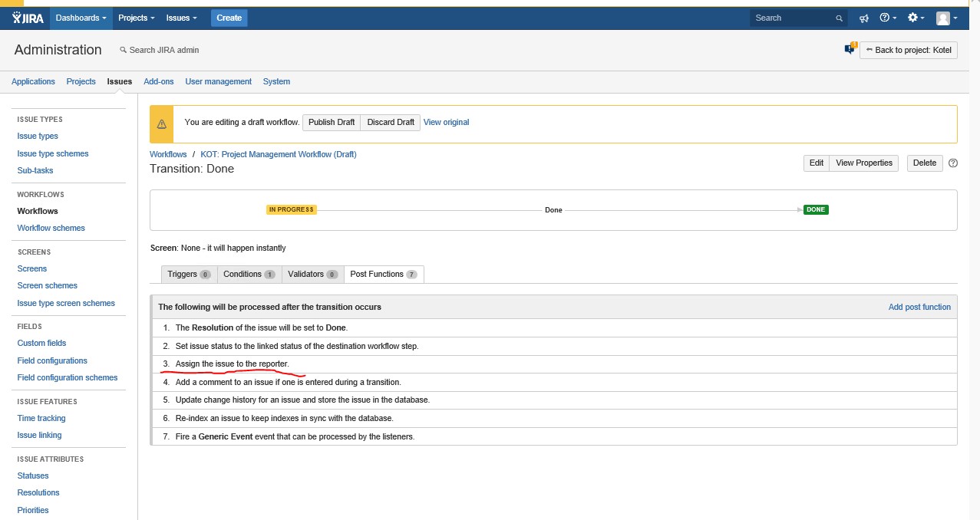Switch to the Conditions tab
The image size is (980, 520).
click(x=249, y=274)
